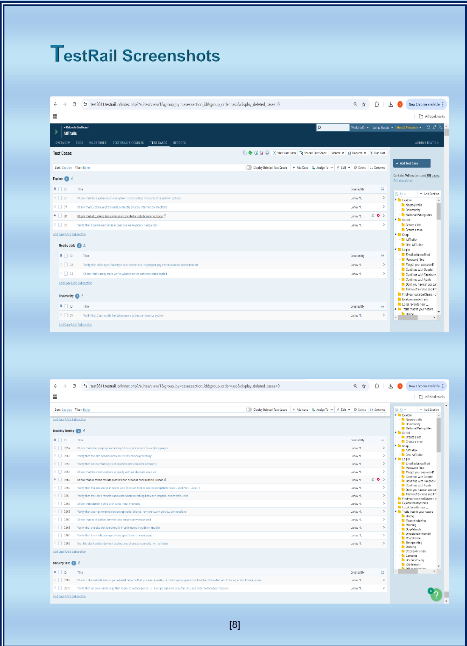Image resolution: width=467 pixels, height=646 pixels.
Task: Click the red delete icon on lower highlighted row
Action: click(x=378, y=480)
